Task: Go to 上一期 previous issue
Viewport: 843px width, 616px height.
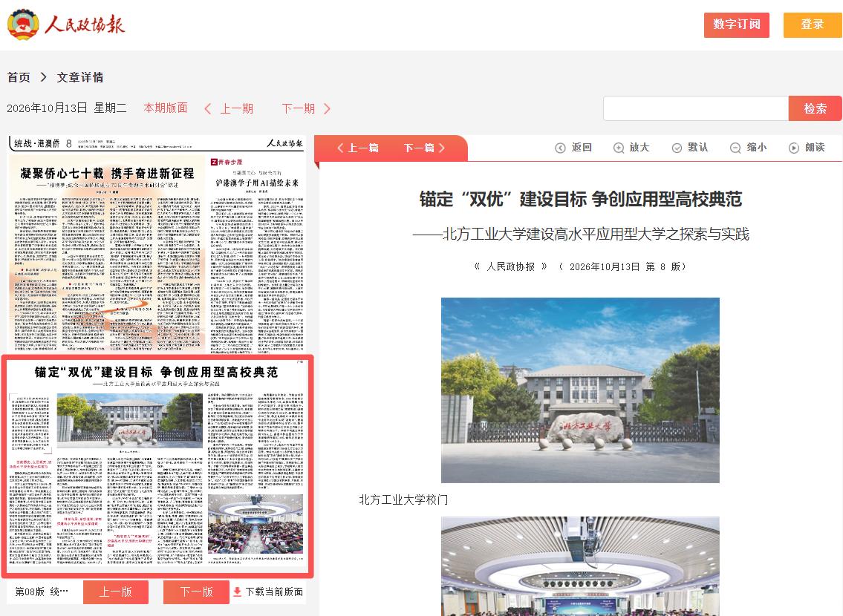Action: 236,108
